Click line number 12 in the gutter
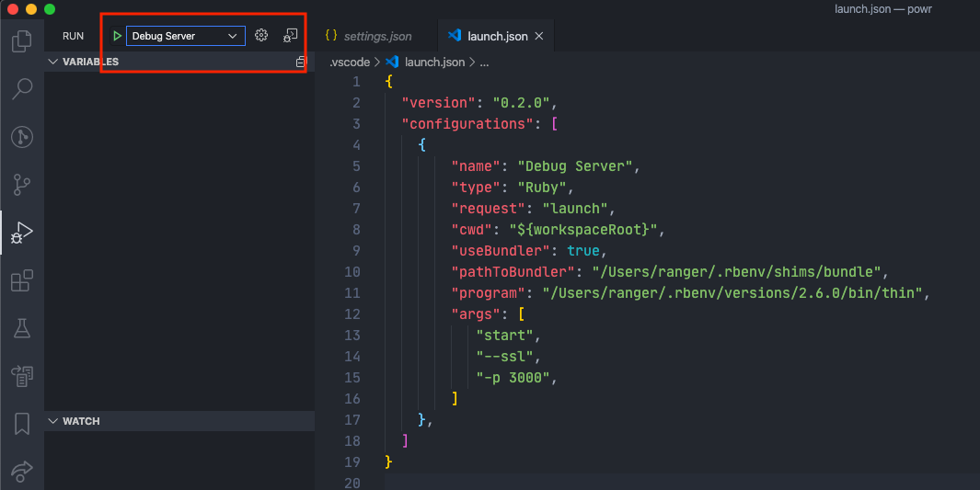This screenshot has width=980, height=490. click(x=352, y=314)
